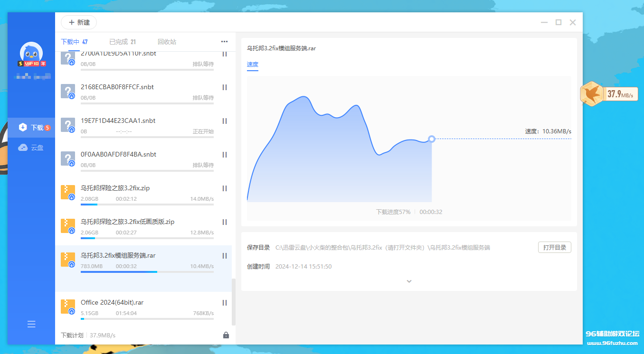Click the speed chart marker point
Screen dimensions: 644x354
tap(431, 139)
